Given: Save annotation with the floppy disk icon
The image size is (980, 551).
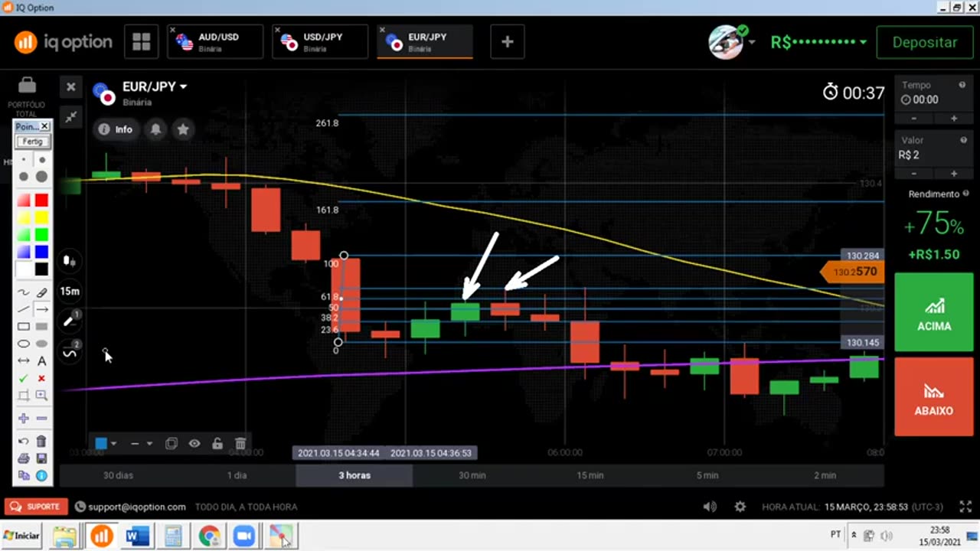Looking at the screenshot, I should 41,458.
